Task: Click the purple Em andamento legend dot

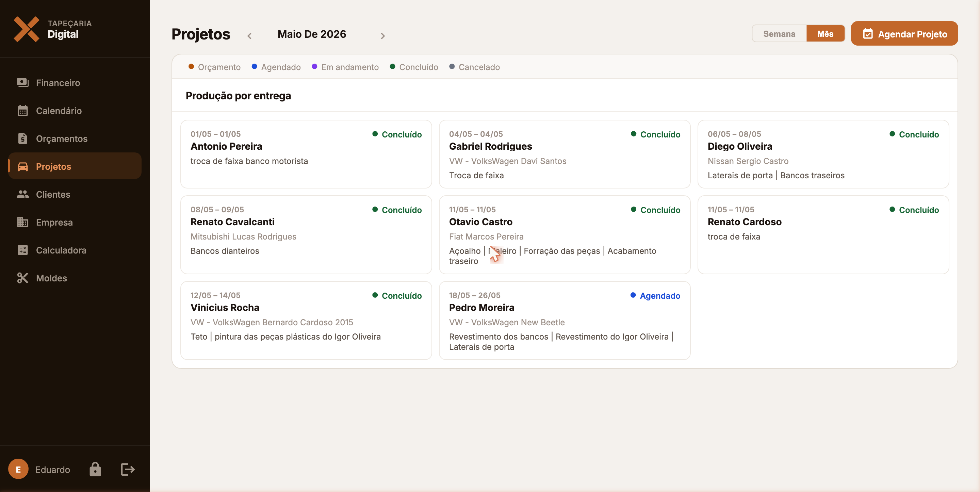Action: 315,67
